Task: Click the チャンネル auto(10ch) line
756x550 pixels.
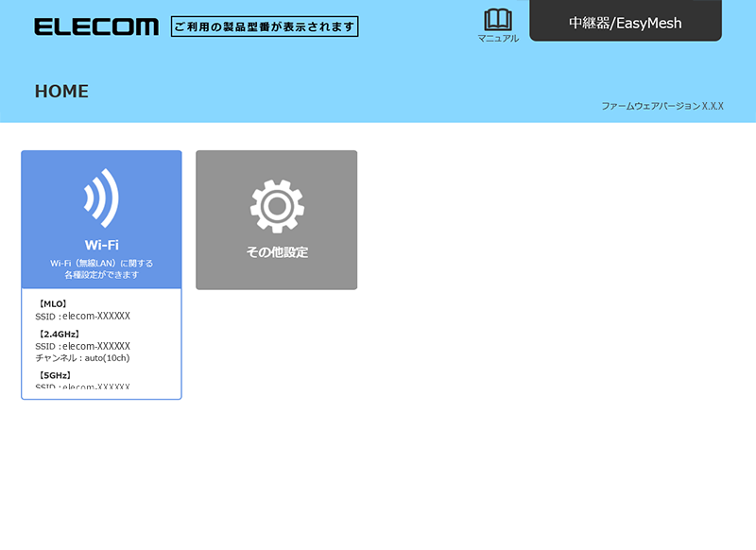Action: 82,357
